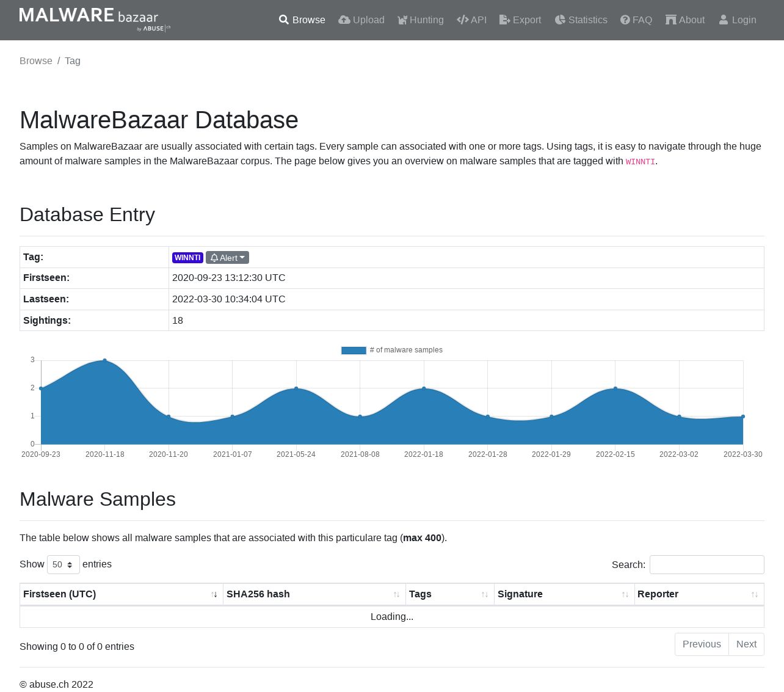This screenshot has height=692, width=784.
Task: Open the API menu item
Action: [472, 20]
